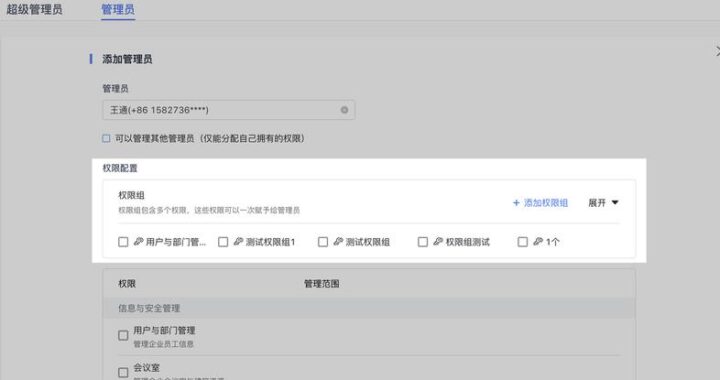Click key icon next to 用户与部门管...

[138, 241]
